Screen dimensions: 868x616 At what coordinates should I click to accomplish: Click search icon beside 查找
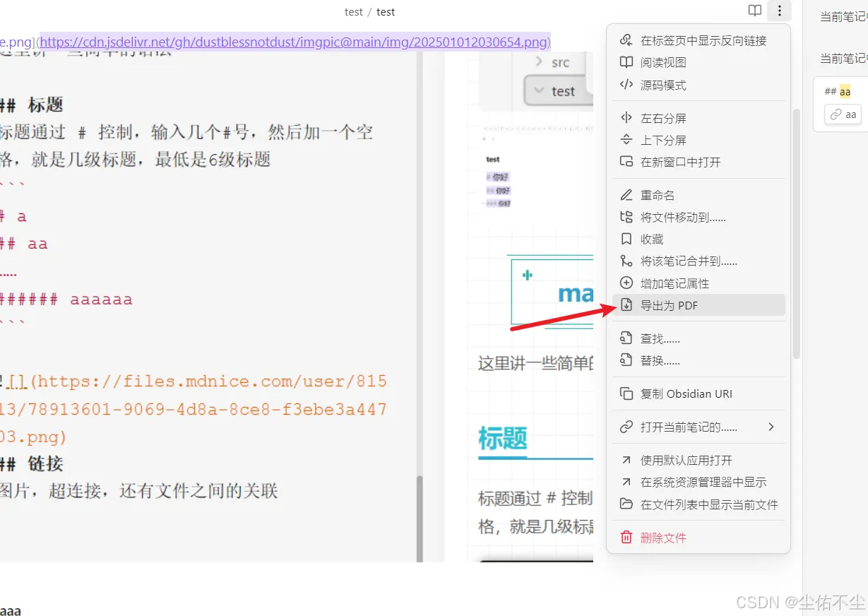626,338
